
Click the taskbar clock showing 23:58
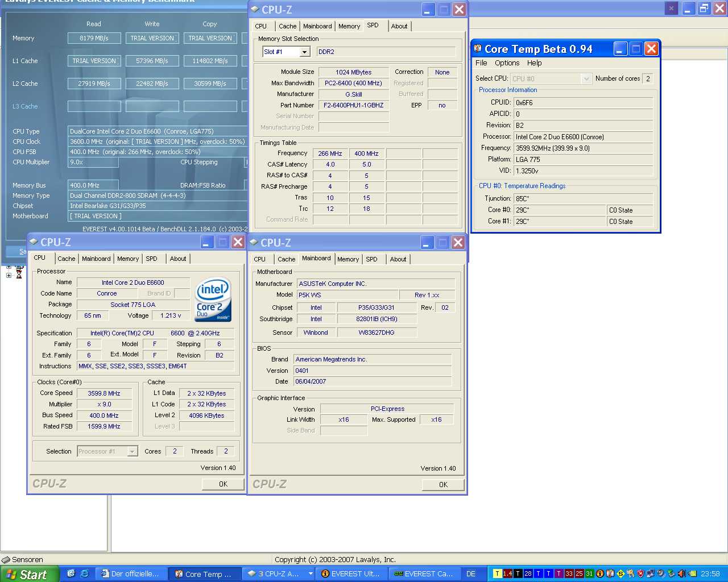point(710,574)
